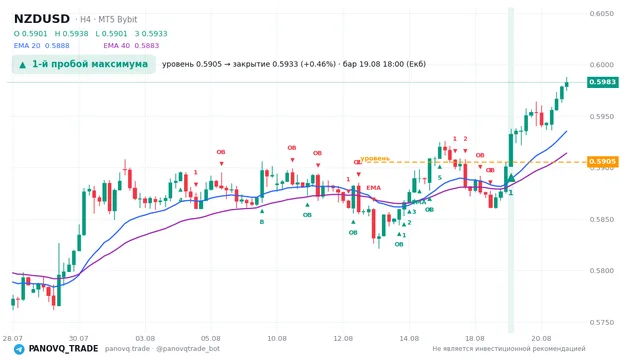The width and height of the screenshot is (640, 360).
Task: Click the red 'EMA' marker label on the chart
Action: [373, 188]
